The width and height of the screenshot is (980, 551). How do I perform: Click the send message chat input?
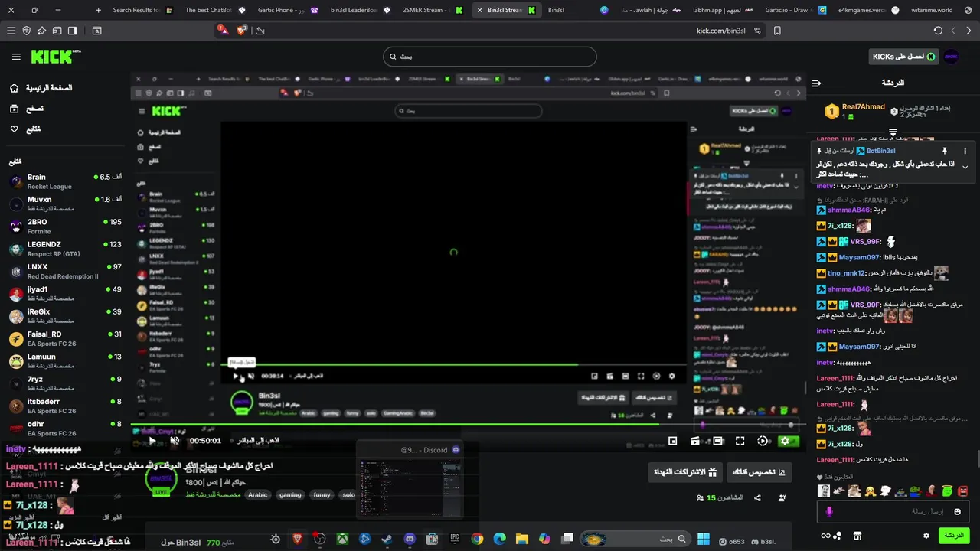click(x=893, y=511)
